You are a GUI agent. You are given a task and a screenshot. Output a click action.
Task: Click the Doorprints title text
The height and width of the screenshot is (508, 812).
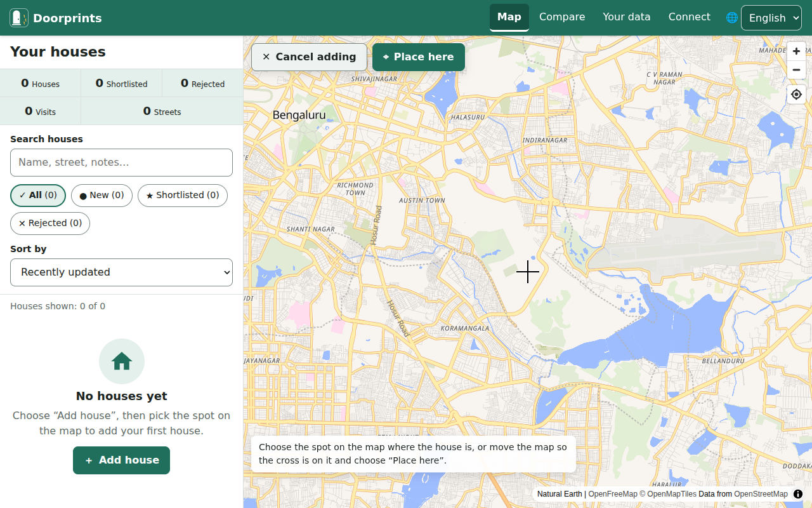67,18
